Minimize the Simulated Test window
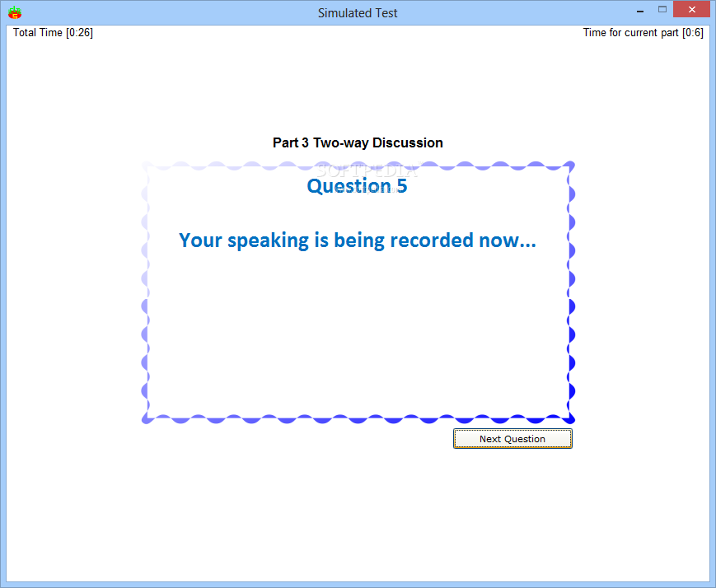 pyautogui.click(x=640, y=11)
